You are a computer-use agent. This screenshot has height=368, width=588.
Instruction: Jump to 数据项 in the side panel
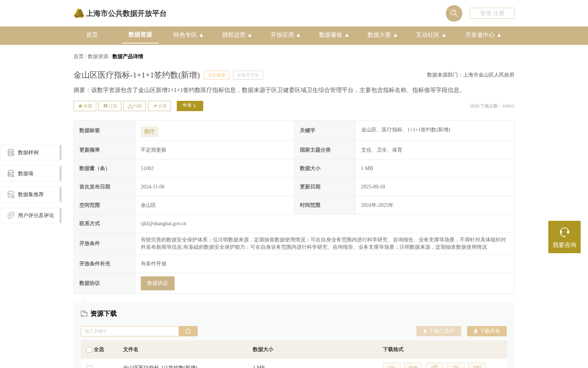[31, 173]
